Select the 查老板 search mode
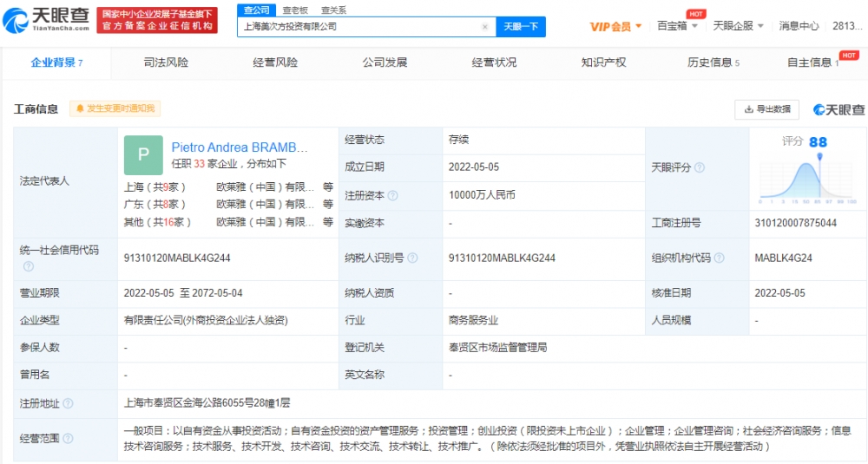This screenshot has height=464, width=868. pyautogui.click(x=295, y=10)
